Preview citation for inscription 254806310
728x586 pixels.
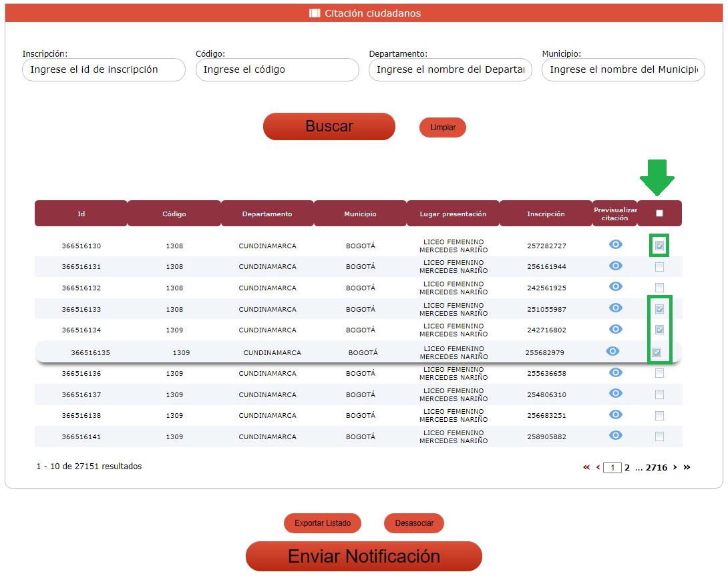tap(616, 394)
